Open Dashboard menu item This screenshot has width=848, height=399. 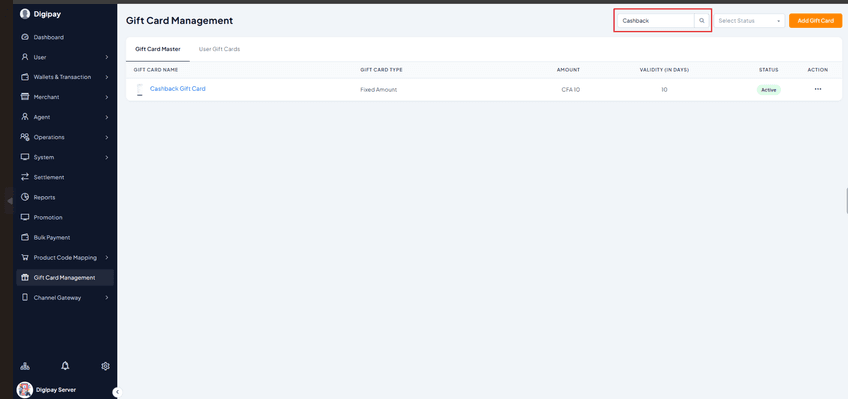coord(65,37)
